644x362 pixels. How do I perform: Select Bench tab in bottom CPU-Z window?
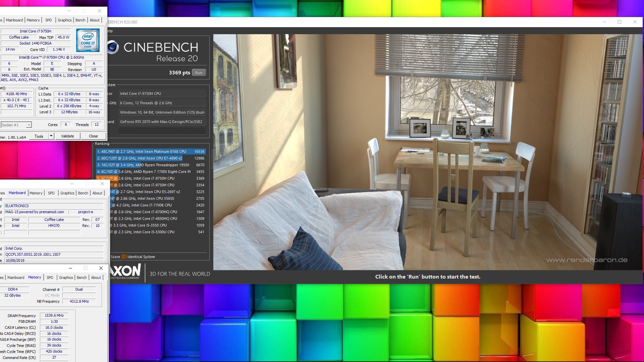82,278
